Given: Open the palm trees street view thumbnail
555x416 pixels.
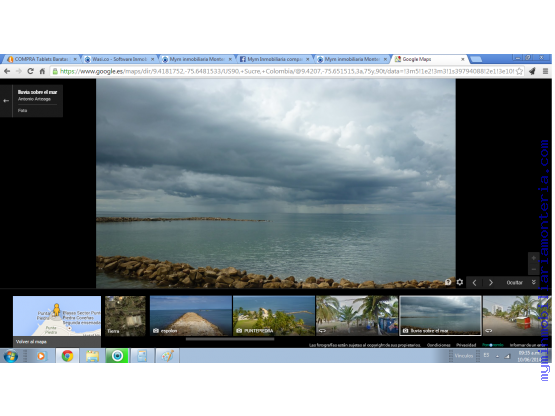Looking at the screenshot, I should click(357, 316).
